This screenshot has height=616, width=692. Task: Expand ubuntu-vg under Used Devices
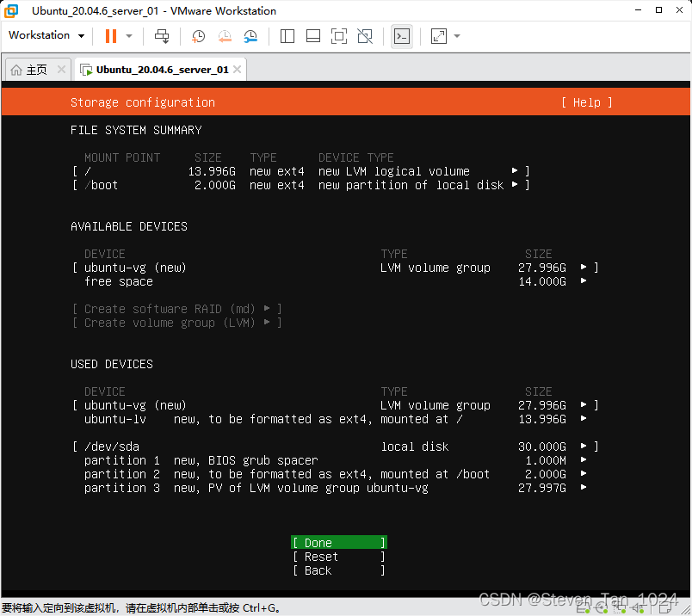(x=336, y=405)
